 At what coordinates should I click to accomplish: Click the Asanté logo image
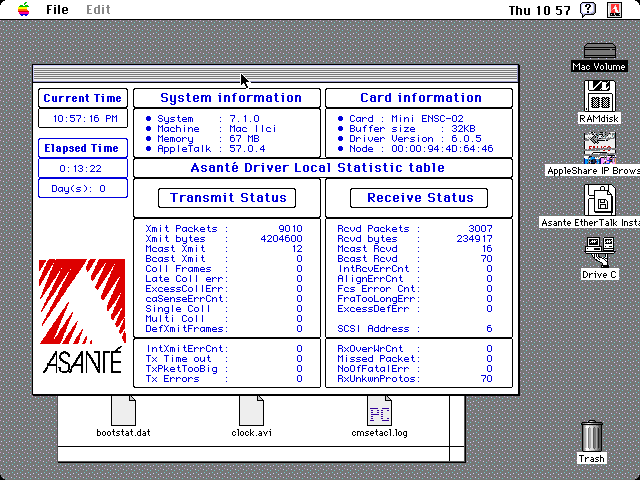click(81, 316)
